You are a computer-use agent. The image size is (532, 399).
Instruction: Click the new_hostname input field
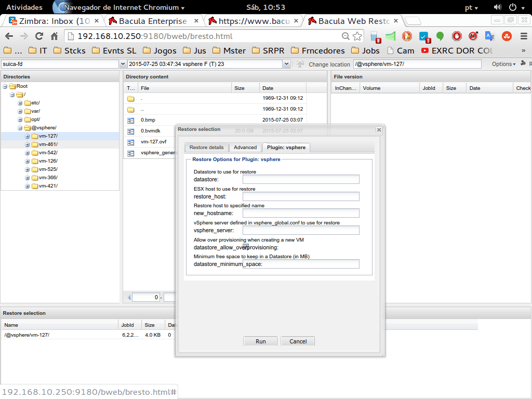tap(301, 212)
